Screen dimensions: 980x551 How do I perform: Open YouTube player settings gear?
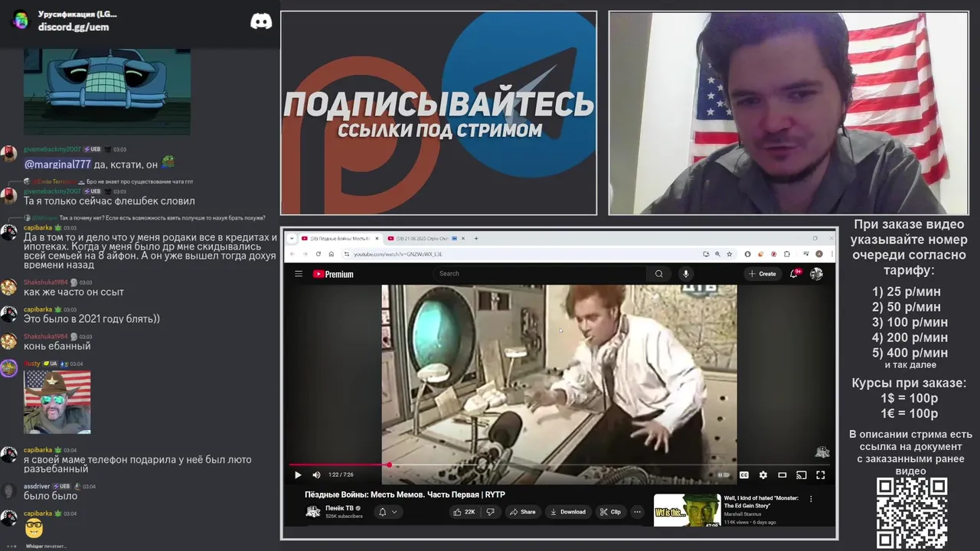click(763, 475)
